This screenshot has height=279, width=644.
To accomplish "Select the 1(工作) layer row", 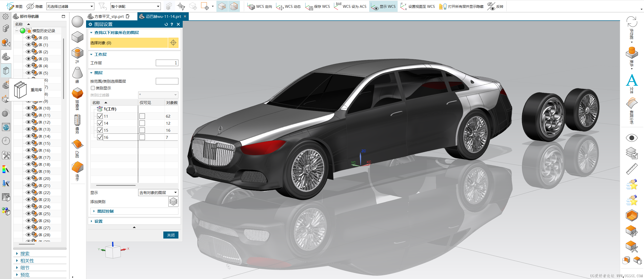I will (134, 109).
